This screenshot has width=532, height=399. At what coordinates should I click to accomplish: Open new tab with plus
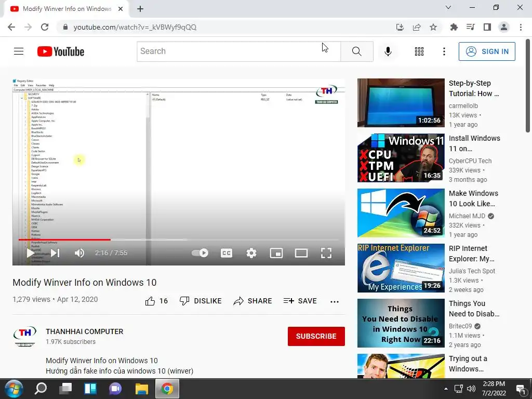click(140, 9)
